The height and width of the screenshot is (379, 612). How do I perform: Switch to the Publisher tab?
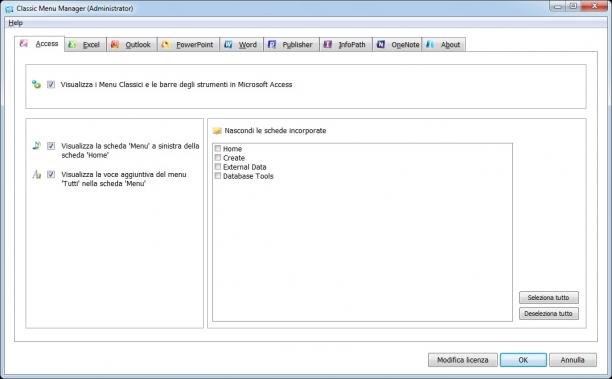tap(292, 44)
